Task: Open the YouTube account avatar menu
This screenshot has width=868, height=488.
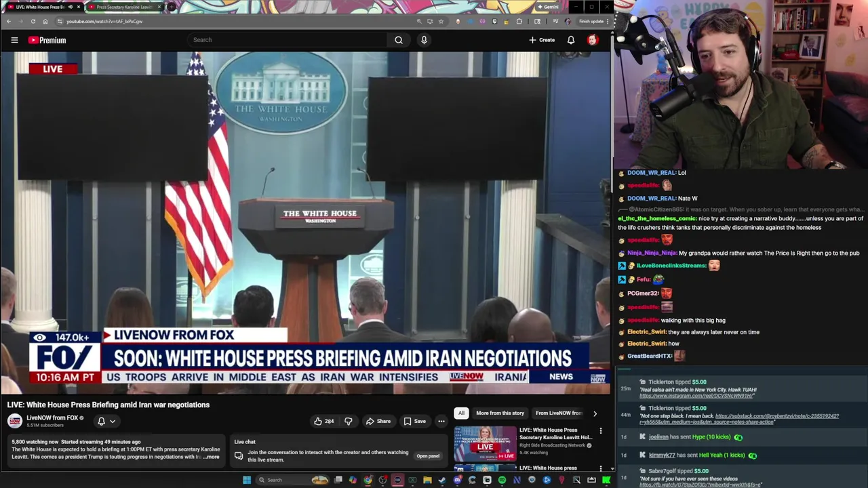Action: click(592, 40)
